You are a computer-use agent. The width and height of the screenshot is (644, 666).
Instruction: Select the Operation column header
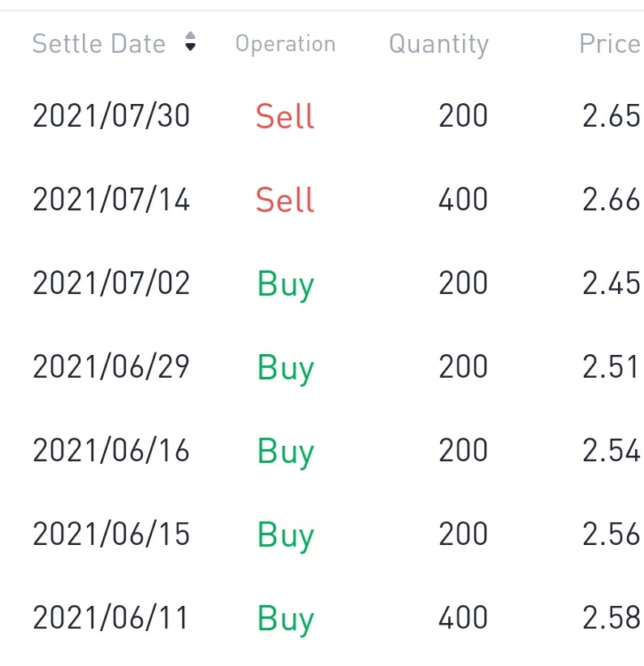(285, 44)
